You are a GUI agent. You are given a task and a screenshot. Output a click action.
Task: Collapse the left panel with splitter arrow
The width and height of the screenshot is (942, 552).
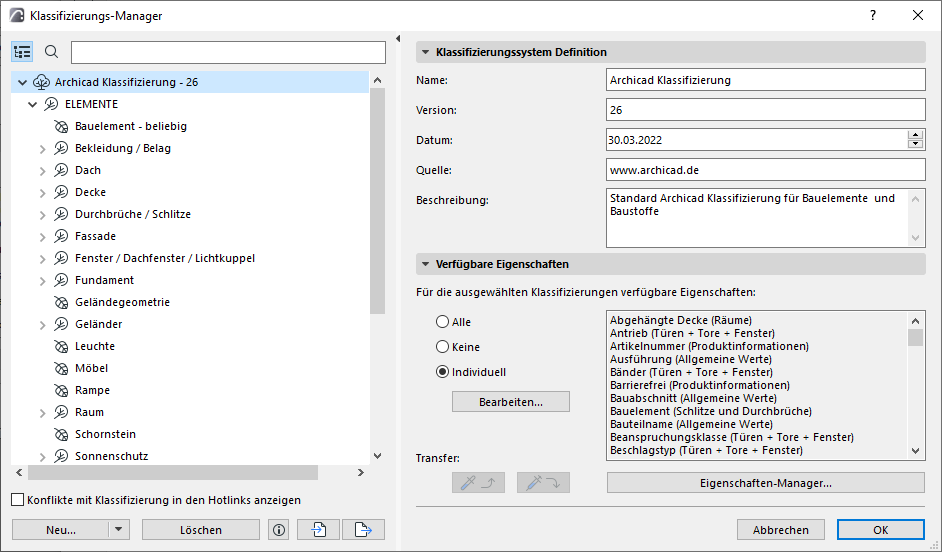coord(398,38)
